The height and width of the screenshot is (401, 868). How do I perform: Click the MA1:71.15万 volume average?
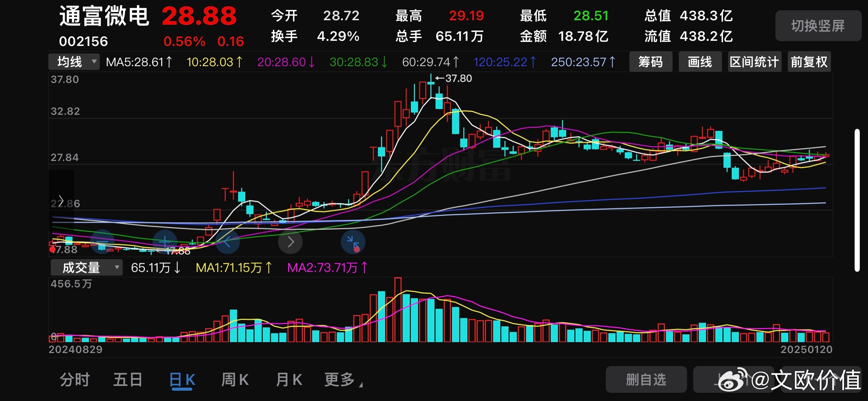[x=234, y=268]
